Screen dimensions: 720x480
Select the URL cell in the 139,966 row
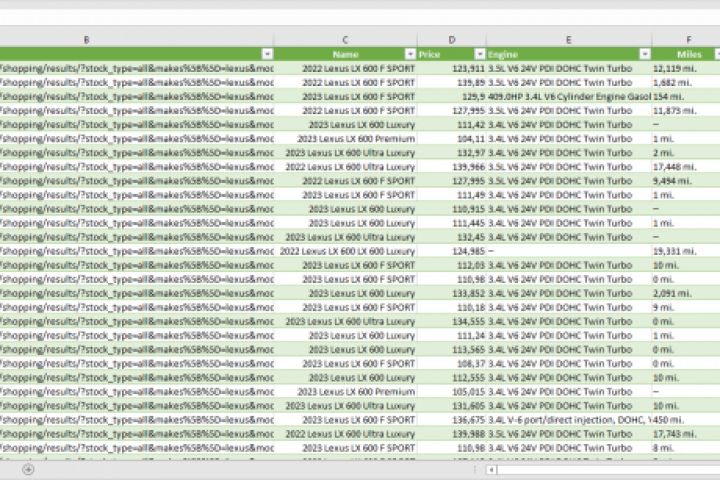point(137,167)
